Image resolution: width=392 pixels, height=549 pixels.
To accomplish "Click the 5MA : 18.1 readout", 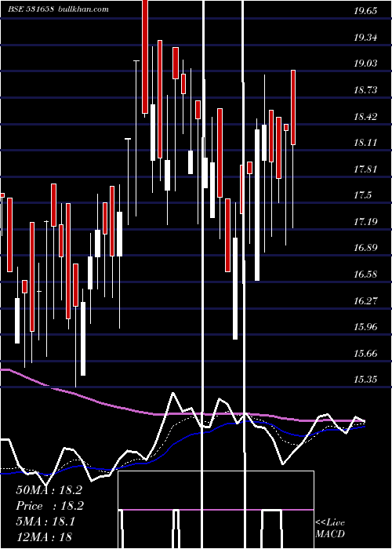I will coord(45,522).
